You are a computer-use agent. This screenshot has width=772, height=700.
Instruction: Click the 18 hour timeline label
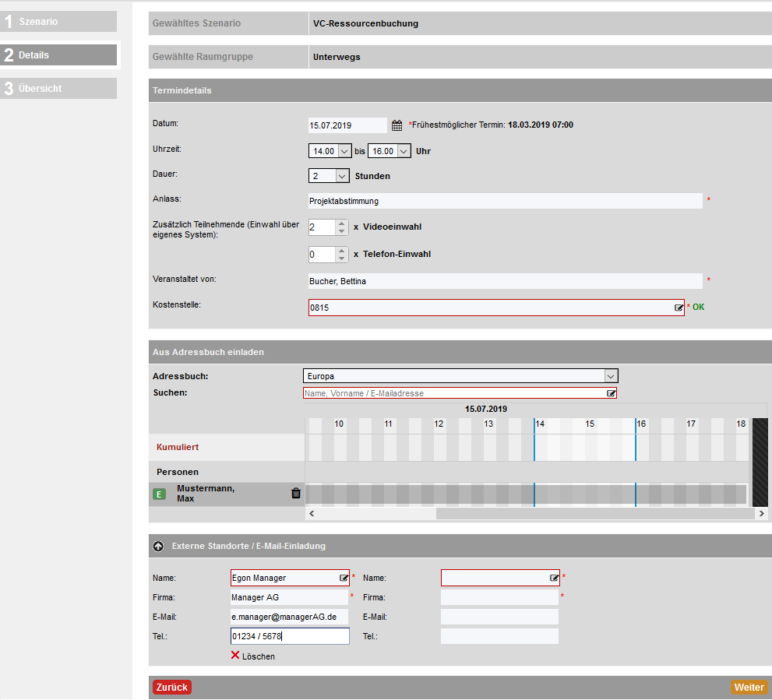[x=741, y=424]
